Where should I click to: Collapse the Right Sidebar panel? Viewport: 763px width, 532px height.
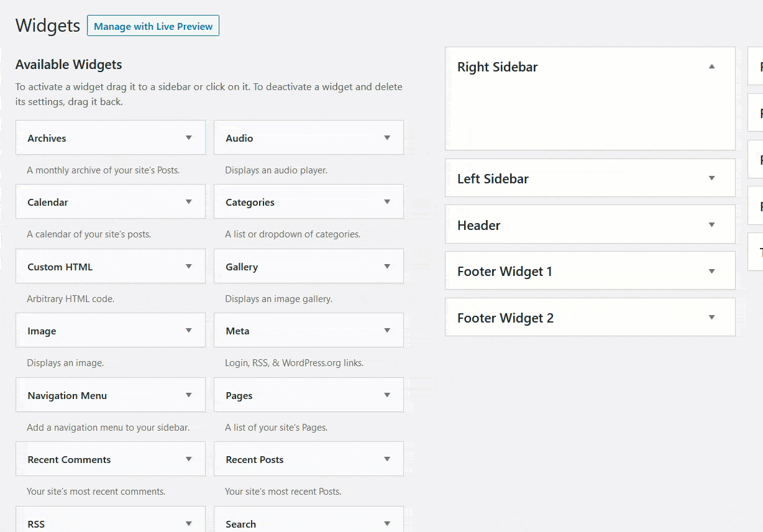(x=711, y=66)
